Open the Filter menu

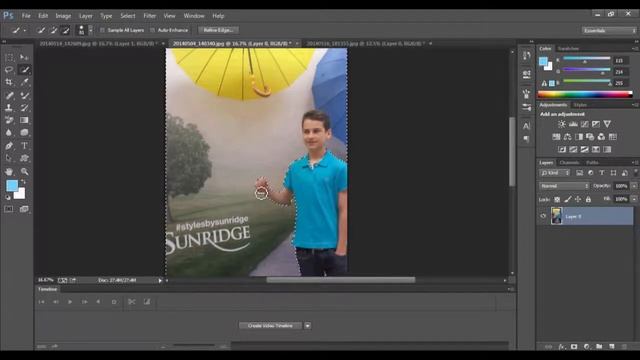[149, 16]
